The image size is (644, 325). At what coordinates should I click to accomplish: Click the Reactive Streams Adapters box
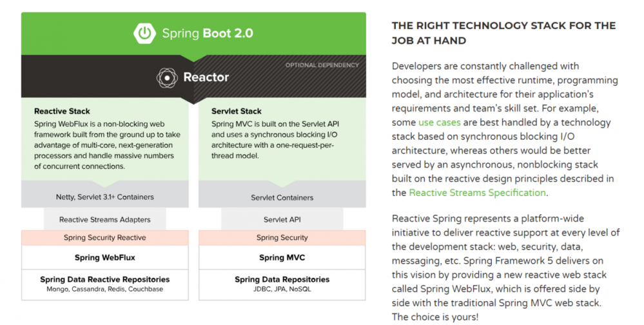tap(104, 220)
